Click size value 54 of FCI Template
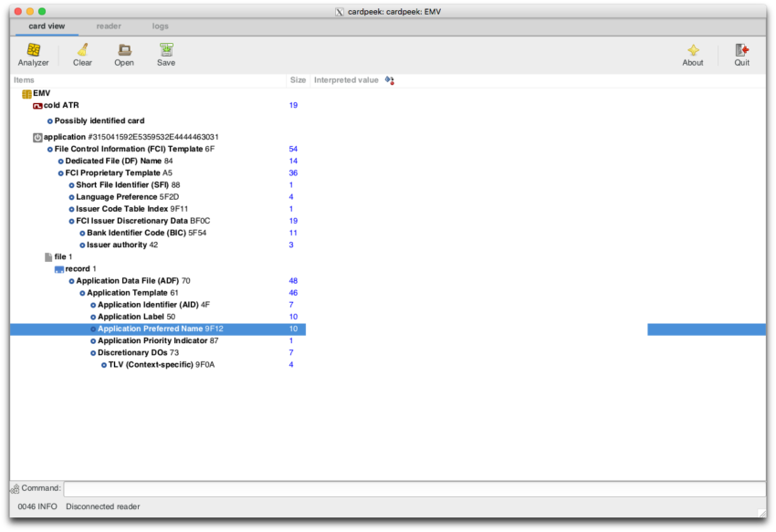This screenshot has width=776, height=532. click(x=293, y=149)
